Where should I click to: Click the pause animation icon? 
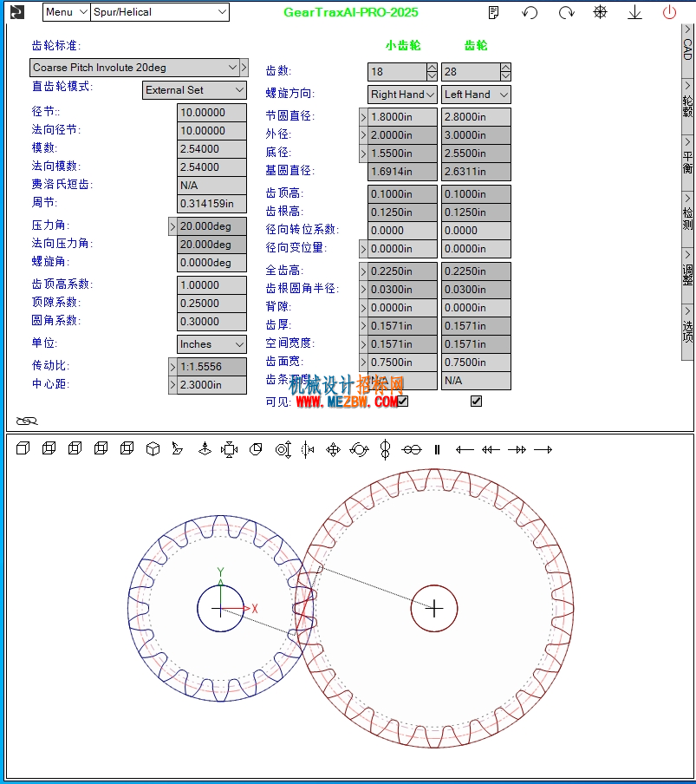[437, 449]
